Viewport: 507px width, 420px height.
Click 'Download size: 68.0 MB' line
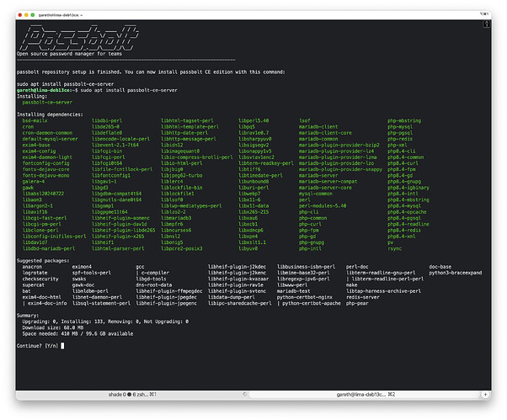[53, 327]
